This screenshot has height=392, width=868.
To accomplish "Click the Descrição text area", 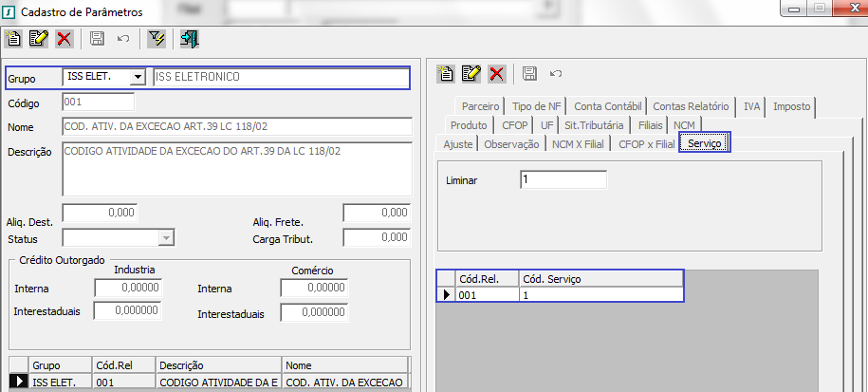I will point(237,169).
